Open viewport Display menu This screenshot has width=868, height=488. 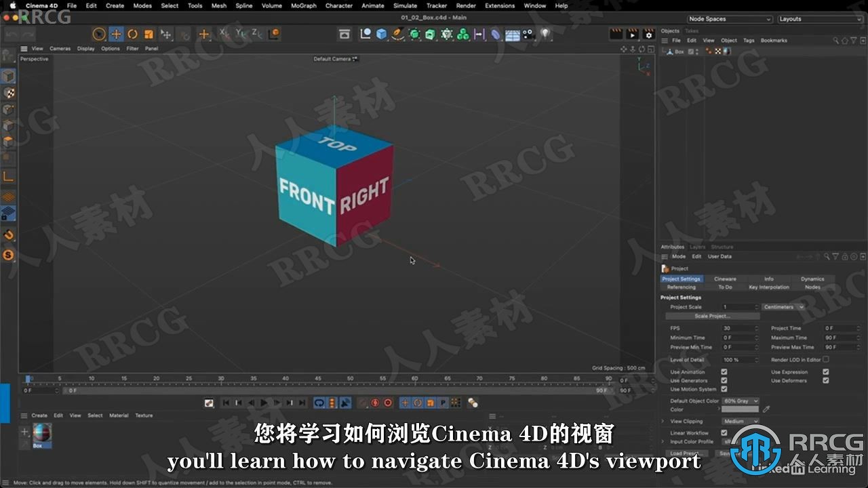click(x=86, y=49)
